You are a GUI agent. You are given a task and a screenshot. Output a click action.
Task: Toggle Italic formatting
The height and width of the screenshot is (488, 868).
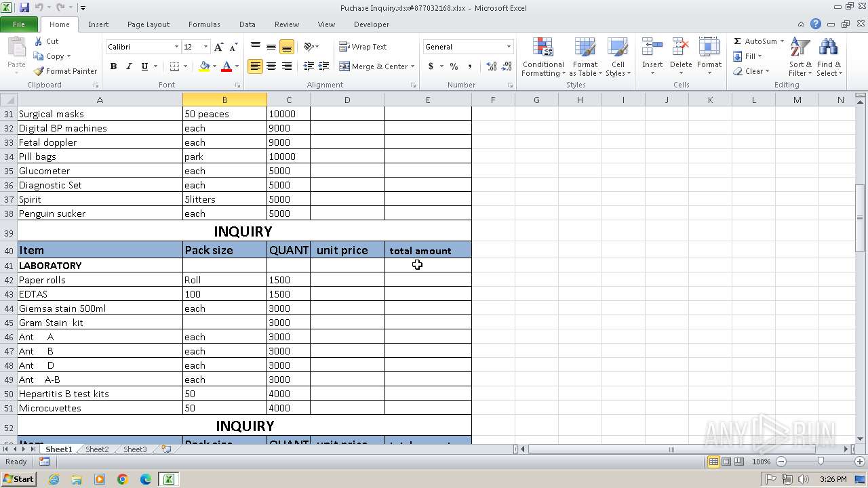(129, 66)
